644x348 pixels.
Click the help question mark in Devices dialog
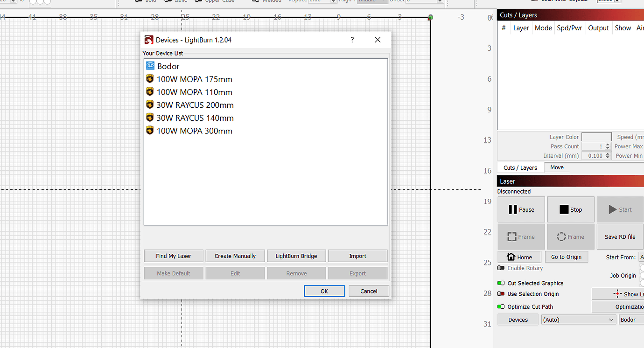point(352,40)
